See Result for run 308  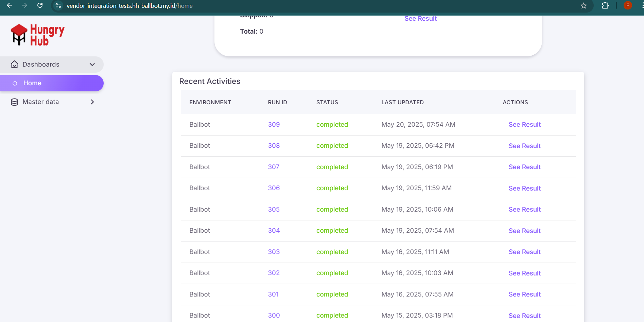point(524,146)
